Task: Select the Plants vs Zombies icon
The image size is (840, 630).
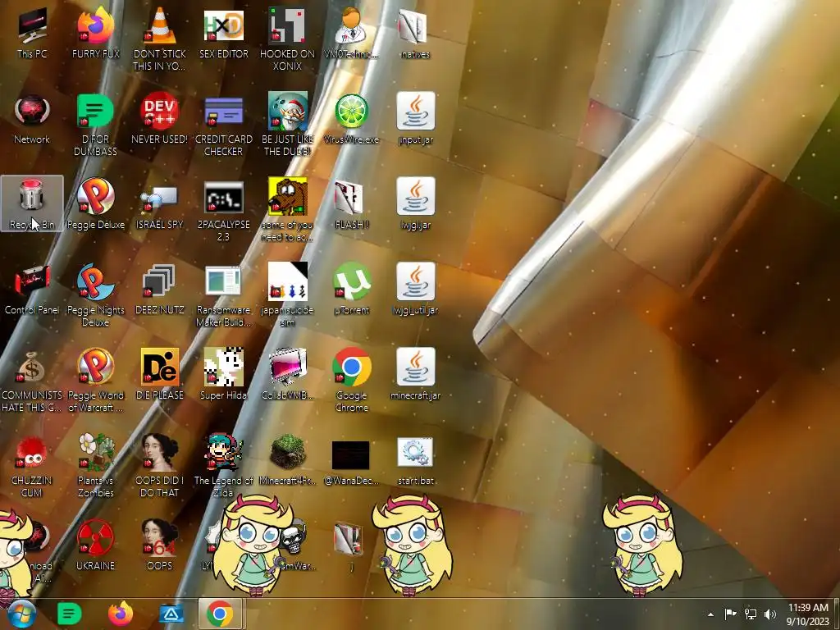Action: coord(96,465)
